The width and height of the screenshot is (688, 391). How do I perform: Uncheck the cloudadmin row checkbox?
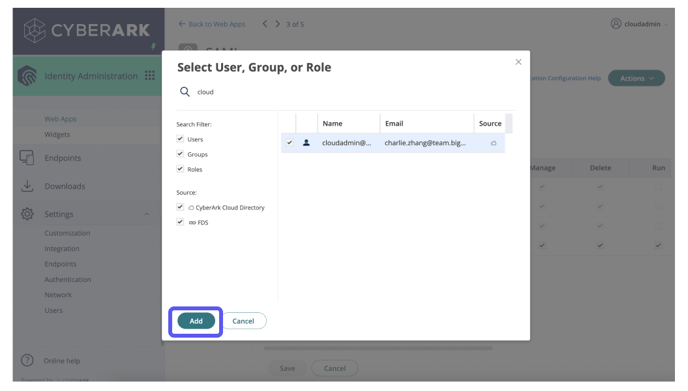289,143
